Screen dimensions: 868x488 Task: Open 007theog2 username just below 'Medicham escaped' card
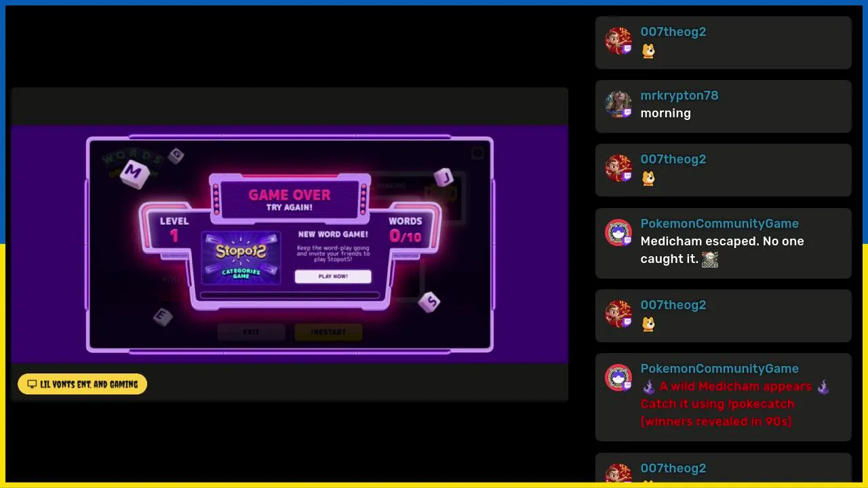tap(673, 305)
